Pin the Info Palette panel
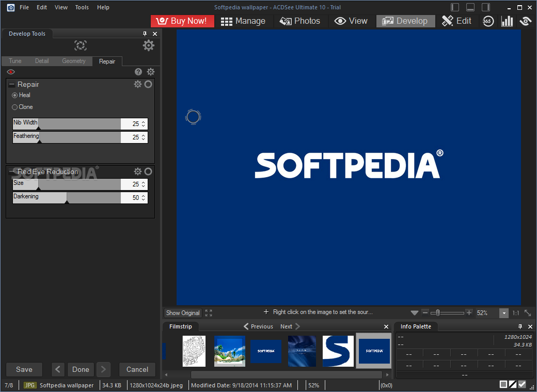This screenshot has width=537, height=392. click(520, 326)
